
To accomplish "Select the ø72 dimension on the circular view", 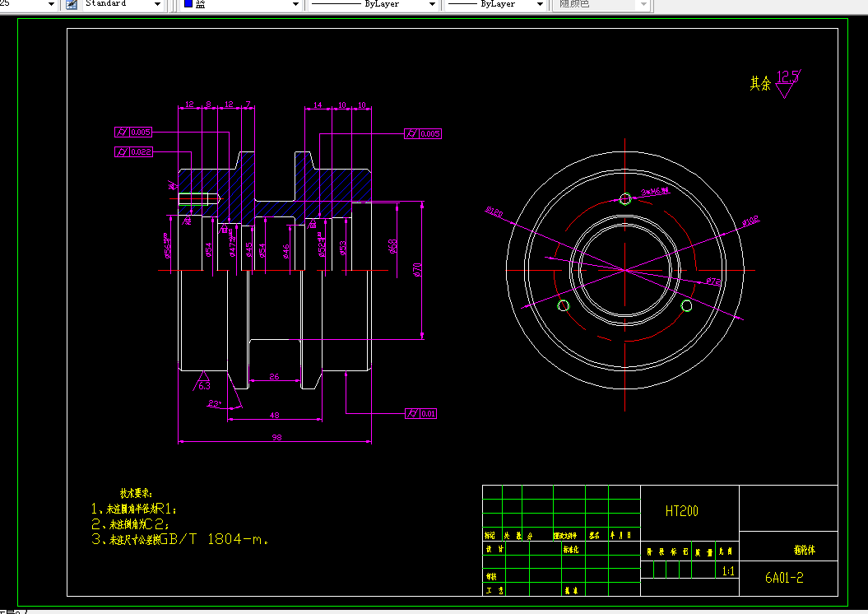I will pos(713,281).
